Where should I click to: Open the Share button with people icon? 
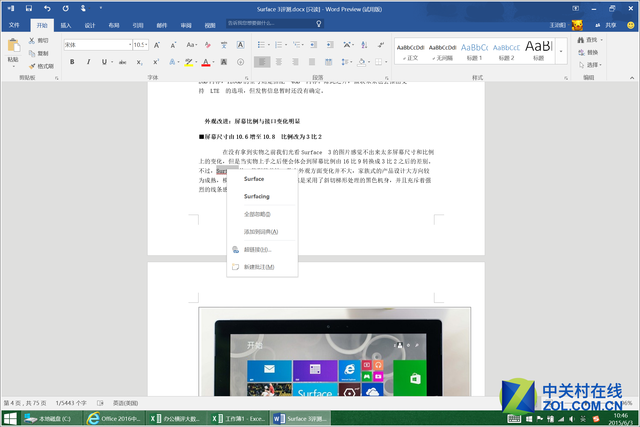pyautogui.click(x=605, y=25)
